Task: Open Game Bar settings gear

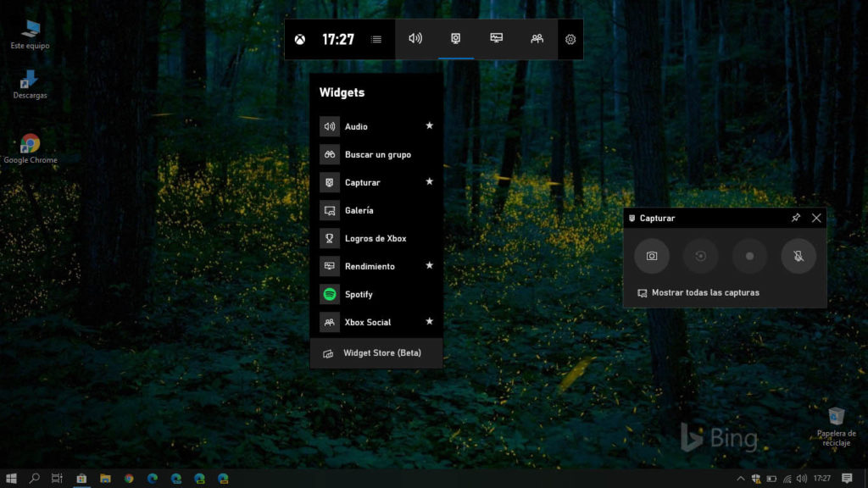Action: (x=570, y=39)
